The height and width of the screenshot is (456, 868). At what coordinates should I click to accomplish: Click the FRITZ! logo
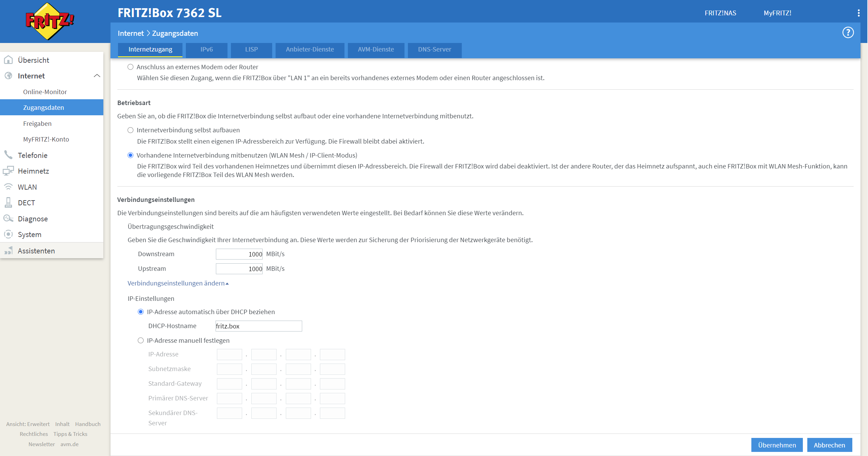point(50,21)
